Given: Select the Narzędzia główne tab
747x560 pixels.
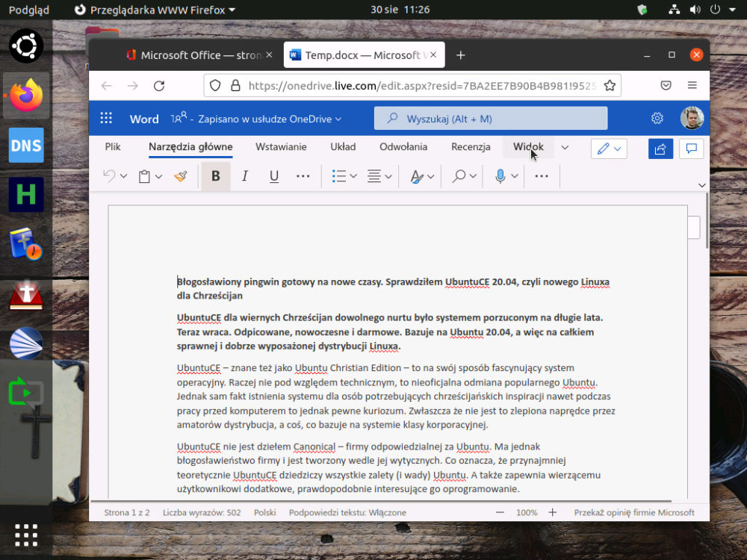Looking at the screenshot, I should (190, 146).
